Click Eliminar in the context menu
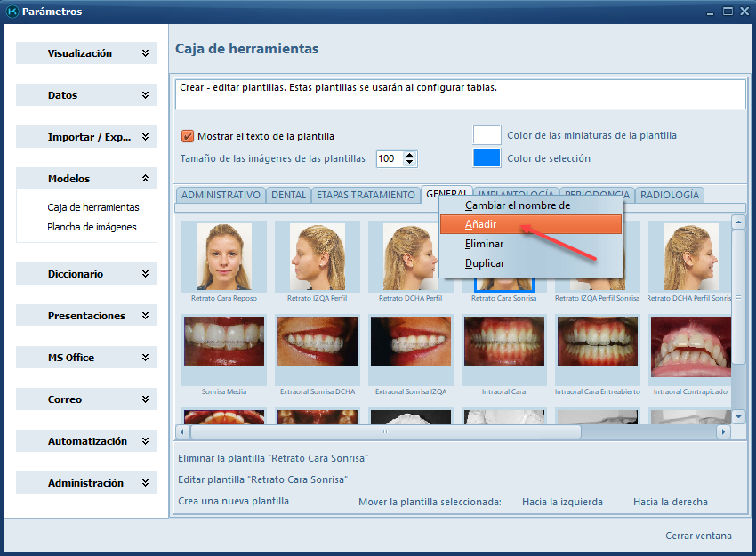The width and height of the screenshot is (756, 556). point(484,244)
